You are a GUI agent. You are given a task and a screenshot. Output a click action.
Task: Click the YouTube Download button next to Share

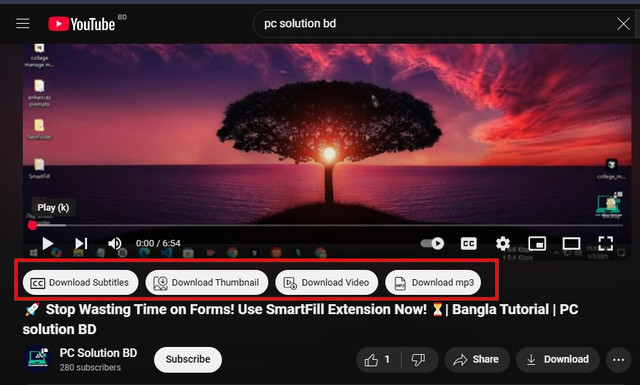coord(558,360)
